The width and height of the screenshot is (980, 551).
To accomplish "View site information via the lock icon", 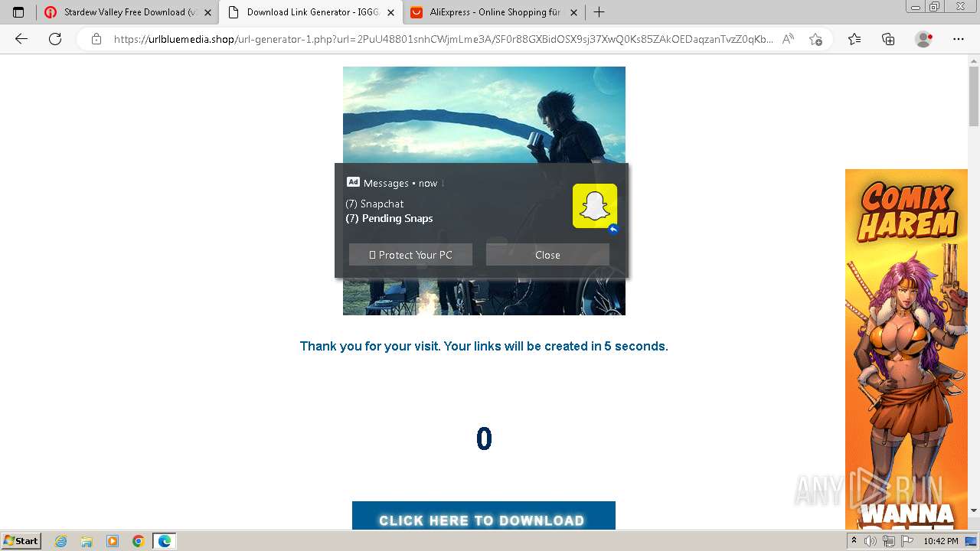I will (96, 39).
